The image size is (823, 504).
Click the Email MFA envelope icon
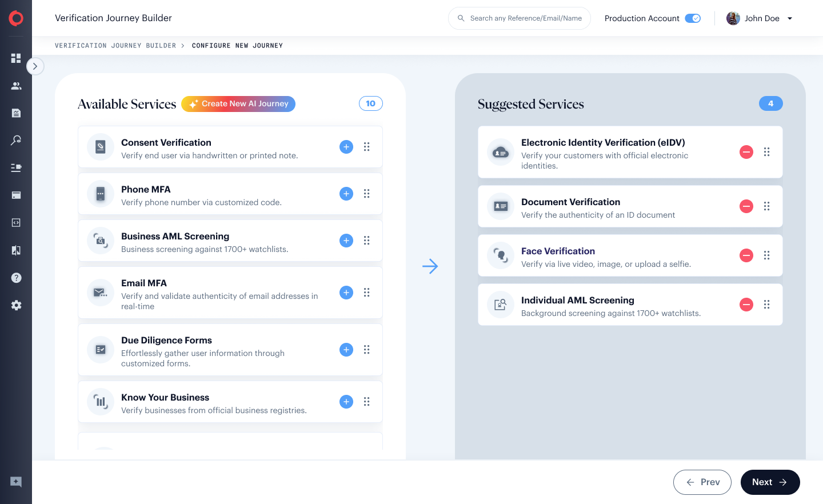click(101, 293)
